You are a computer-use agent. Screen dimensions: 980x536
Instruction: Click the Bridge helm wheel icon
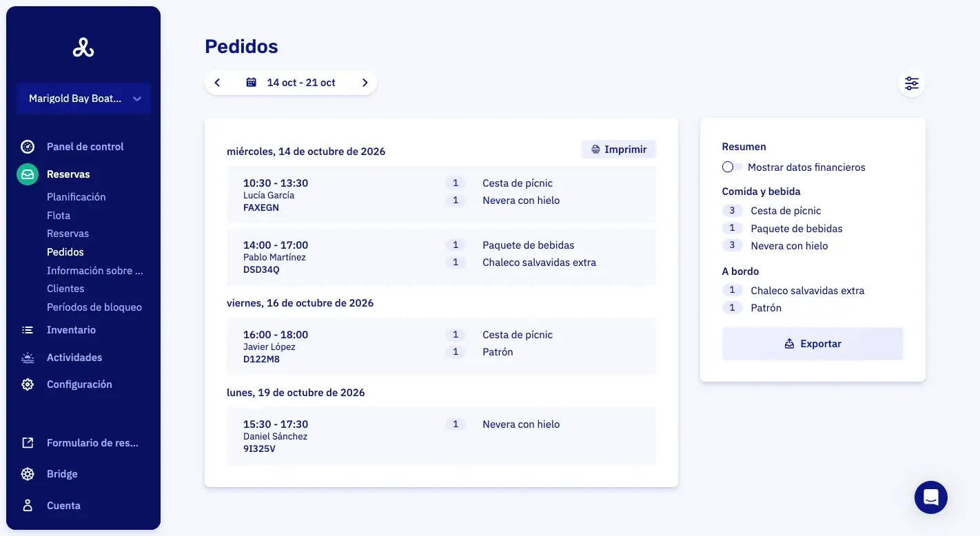pos(28,474)
